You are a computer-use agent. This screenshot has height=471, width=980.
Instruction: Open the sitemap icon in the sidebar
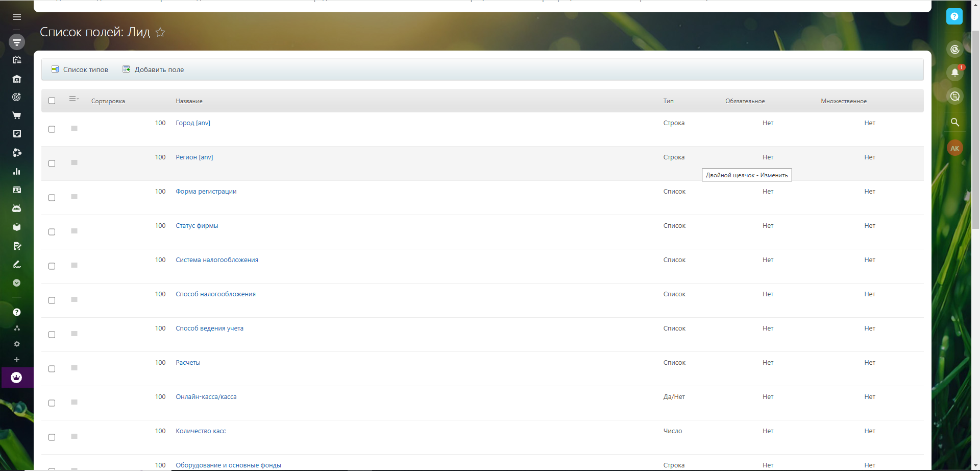[17, 328]
